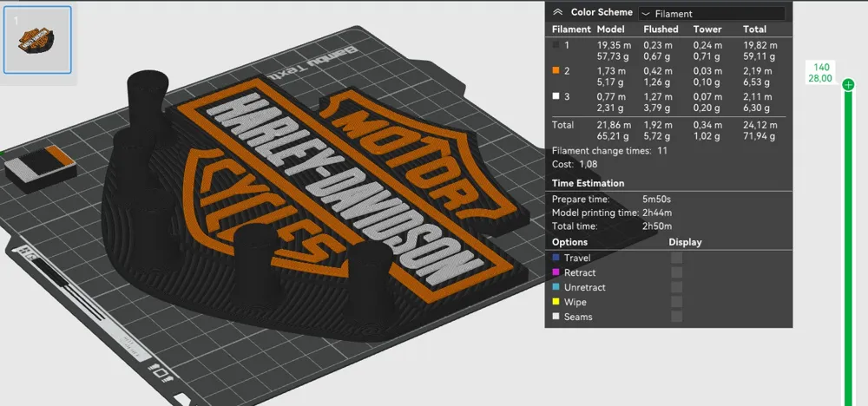The image size is (868, 406).
Task: Click the blue Travel color swatch
Action: pos(556,258)
